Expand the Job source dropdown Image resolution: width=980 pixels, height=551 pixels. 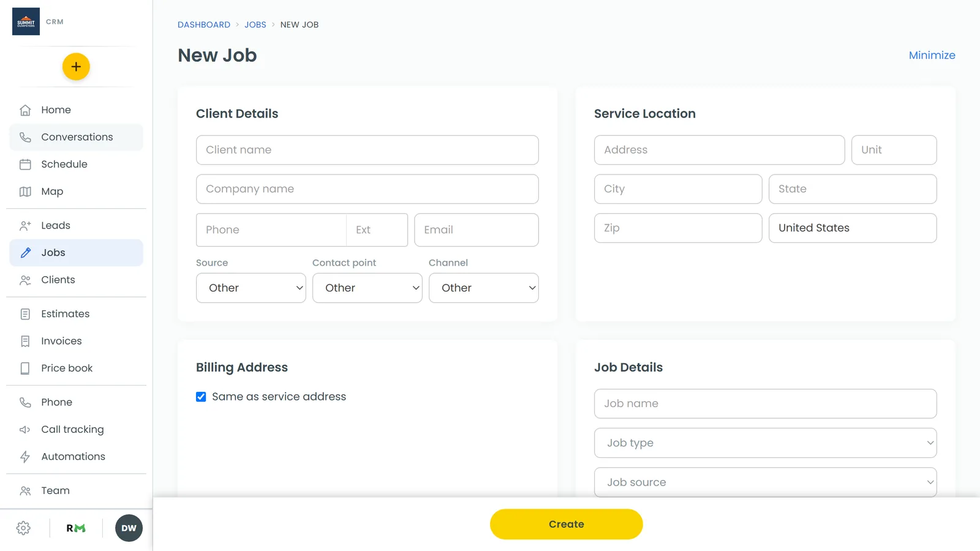point(766,482)
